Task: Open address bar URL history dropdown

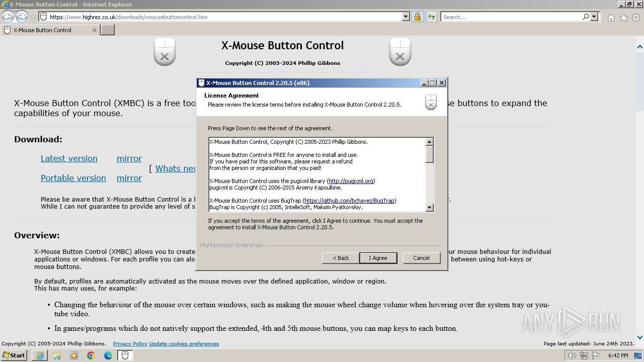Action: pyautogui.click(x=406, y=17)
